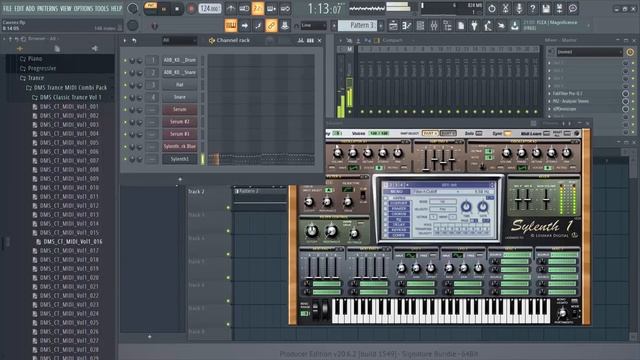The height and width of the screenshot is (360, 640).
Task: Click the render audio export icon
Action: (x=559, y=8)
